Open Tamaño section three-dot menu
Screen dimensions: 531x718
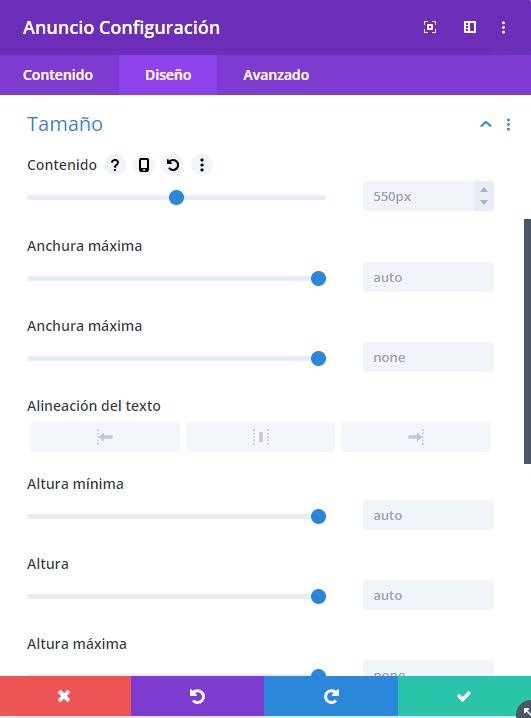coord(508,125)
